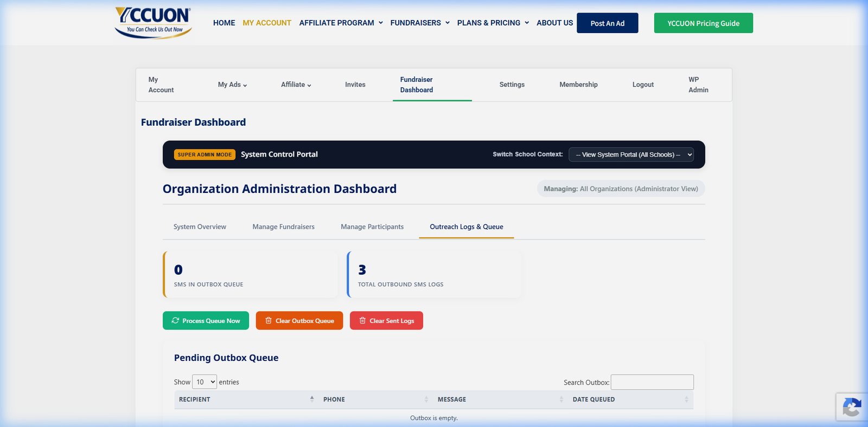Image resolution: width=868 pixels, height=427 pixels.
Task: Sort by Recipient column arrow
Action: tap(312, 399)
